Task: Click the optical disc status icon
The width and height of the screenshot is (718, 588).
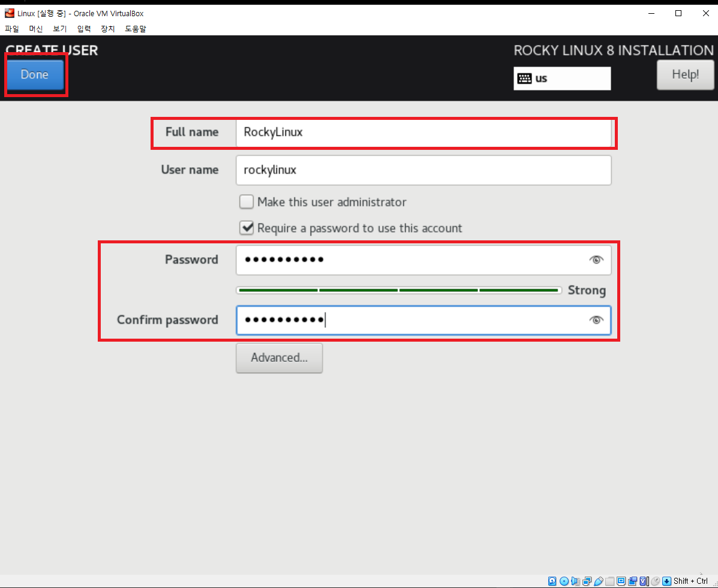Action: pyautogui.click(x=564, y=581)
